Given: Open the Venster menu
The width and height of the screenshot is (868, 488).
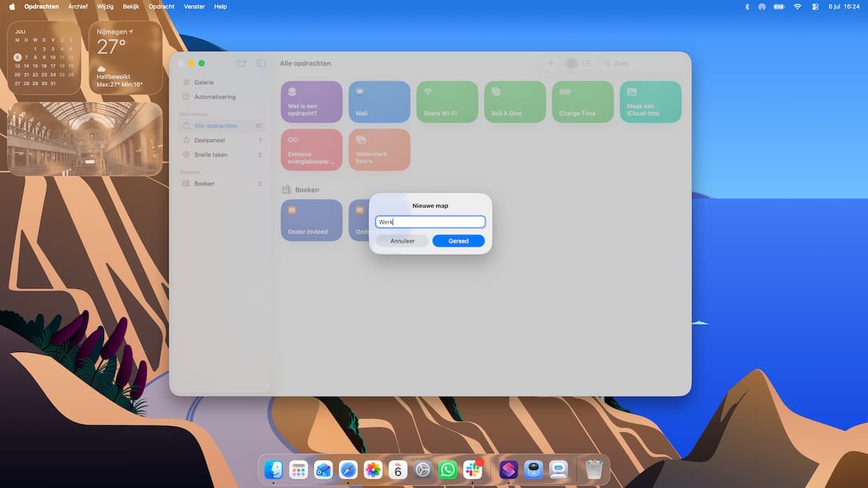Looking at the screenshot, I should click(x=195, y=7).
